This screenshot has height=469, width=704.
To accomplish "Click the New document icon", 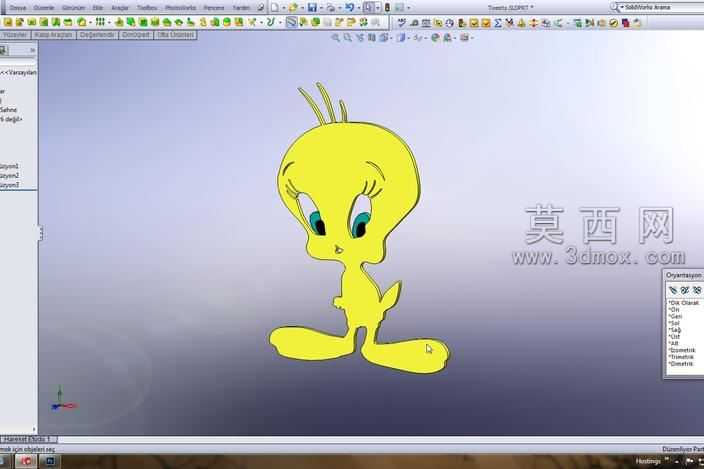I will 274,8.
